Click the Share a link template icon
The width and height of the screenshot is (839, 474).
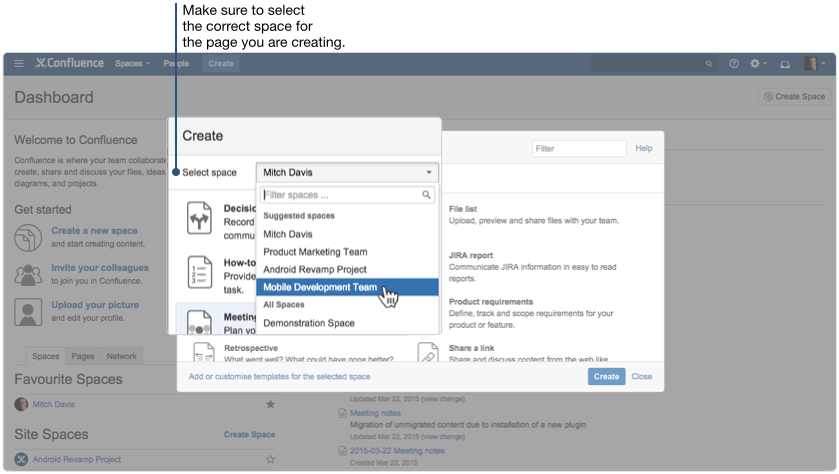[428, 353]
